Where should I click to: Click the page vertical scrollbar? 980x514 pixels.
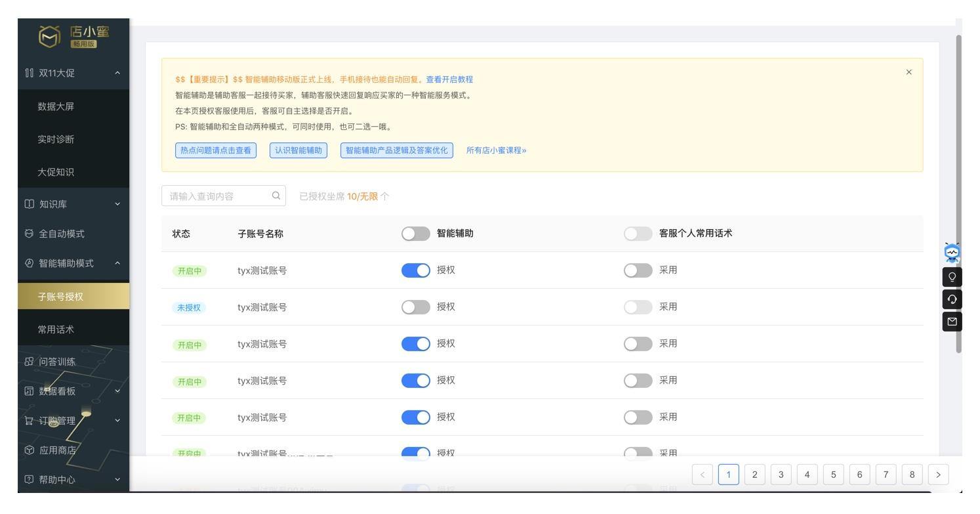tap(958, 194)
